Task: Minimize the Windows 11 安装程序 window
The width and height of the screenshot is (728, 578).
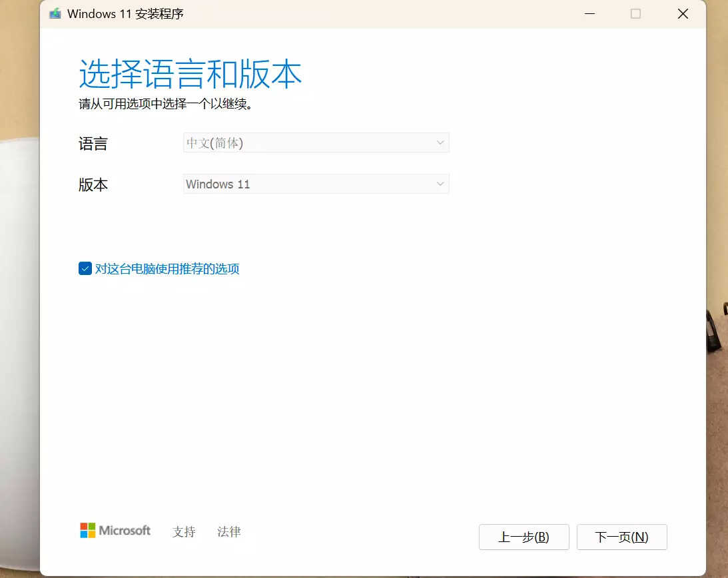Action: 589,13
